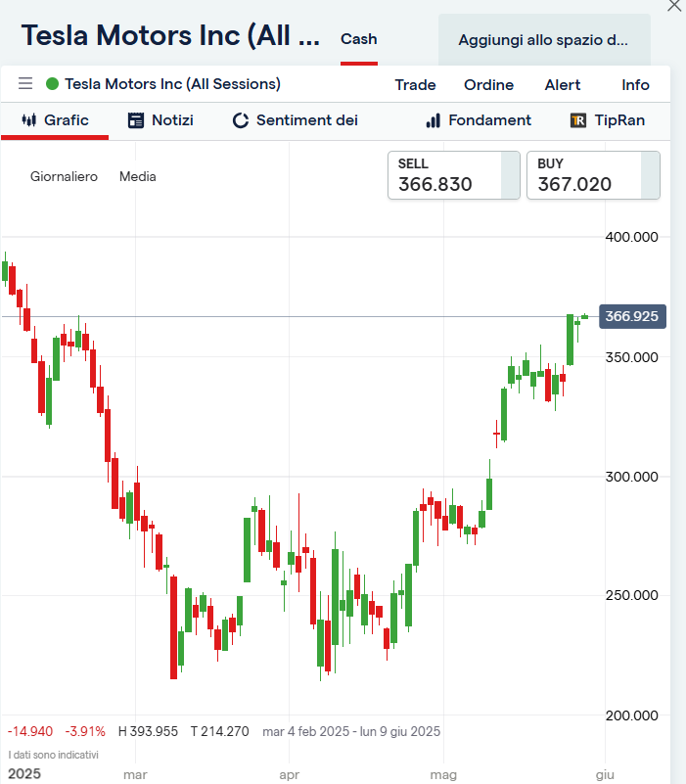Click the T 214.270 low value
Image resolution: width=686 pixels, height=784 pixels.
[x=219, y=731]
